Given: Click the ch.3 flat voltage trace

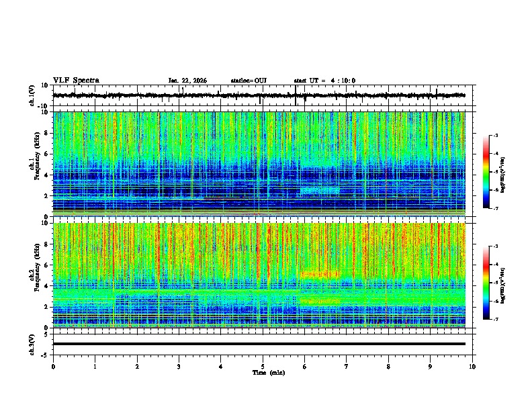Looking at the screenshot, I should point(259,344).
